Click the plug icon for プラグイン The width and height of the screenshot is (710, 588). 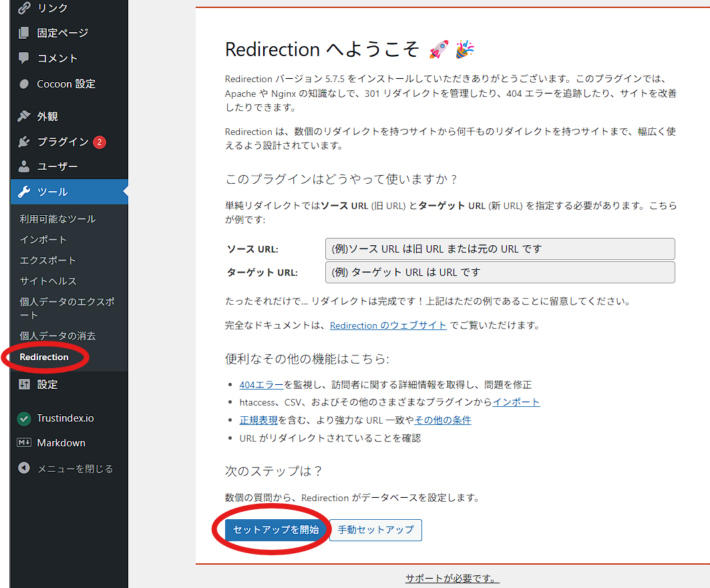pyautogui.click(x=24, y=142)
